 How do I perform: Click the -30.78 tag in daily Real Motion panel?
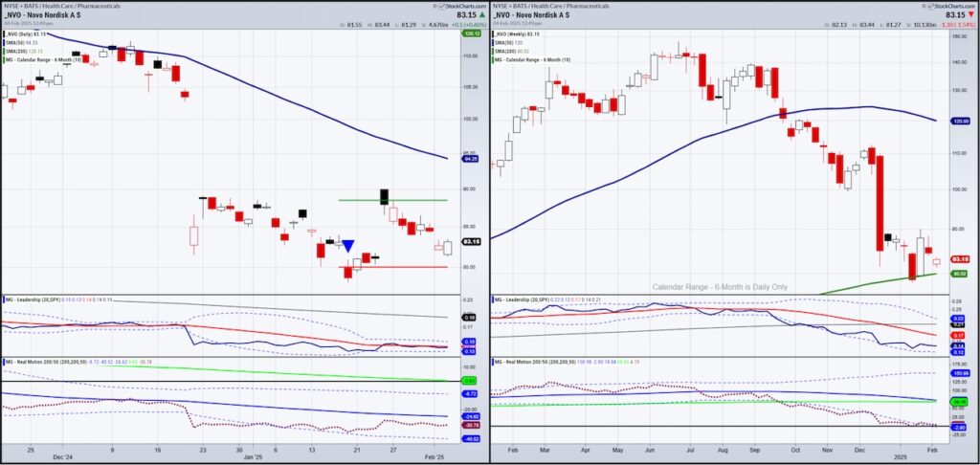469,425
